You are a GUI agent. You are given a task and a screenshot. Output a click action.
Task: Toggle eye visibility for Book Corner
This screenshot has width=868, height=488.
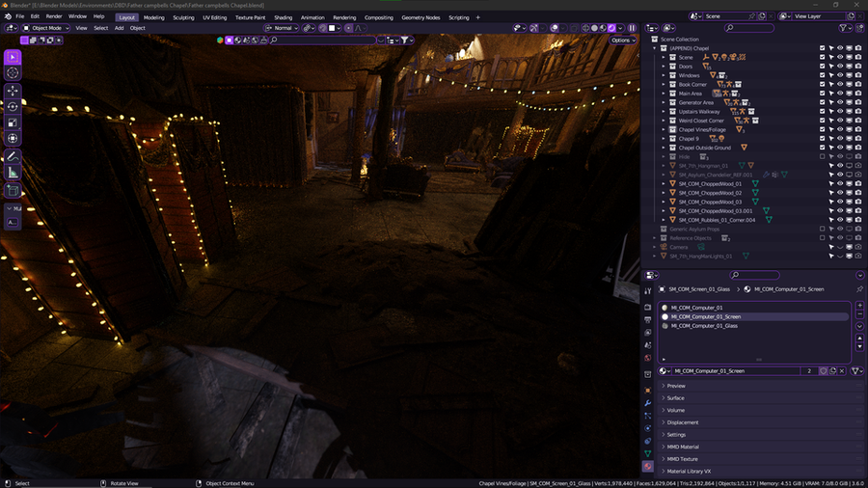[x=840, y=85]
